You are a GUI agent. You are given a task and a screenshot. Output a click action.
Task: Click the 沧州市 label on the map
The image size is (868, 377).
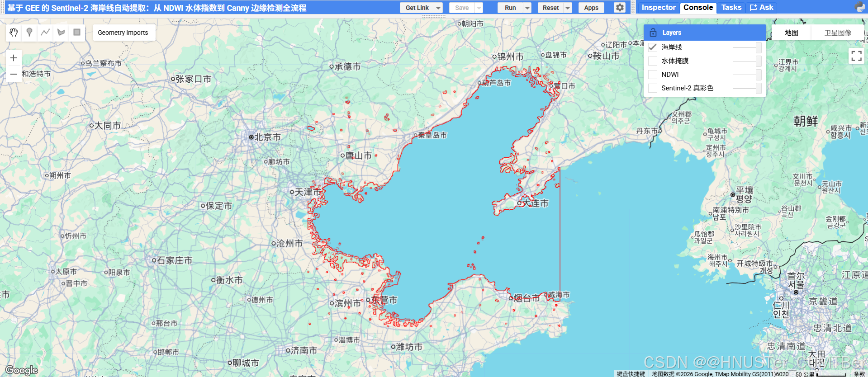[289, 243]
